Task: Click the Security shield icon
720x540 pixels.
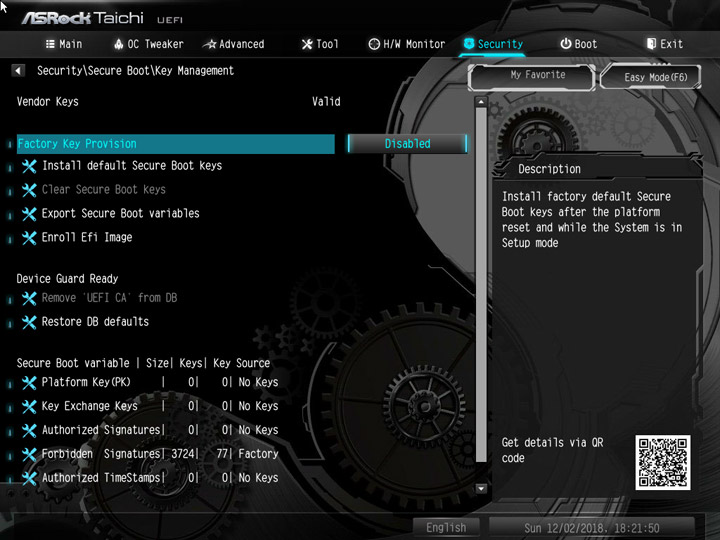Action: click(469, 44)
